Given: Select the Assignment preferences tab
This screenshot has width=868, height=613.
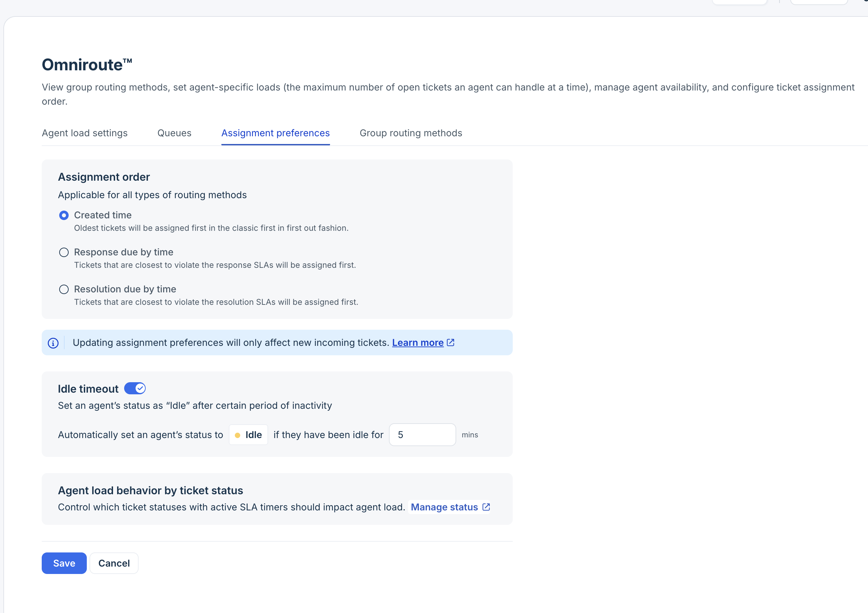Looking at the screenshot, I should coord(275,133).
